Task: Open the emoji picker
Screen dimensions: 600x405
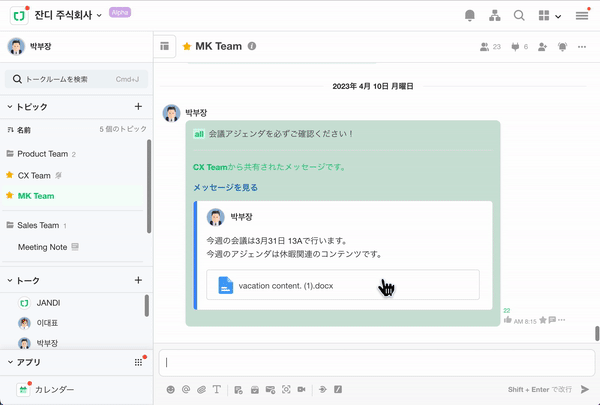Action: [171, 390]
